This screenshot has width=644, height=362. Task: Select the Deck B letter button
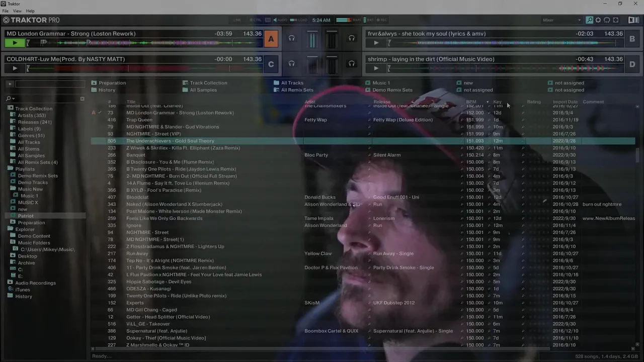(x=632, y=39)
